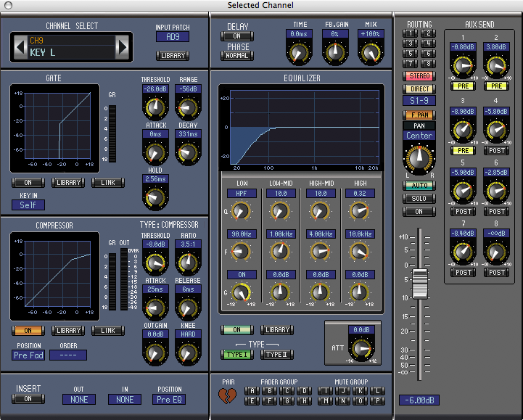Select next channel with right arrow
Screen dimensions: 523x420
122,47
